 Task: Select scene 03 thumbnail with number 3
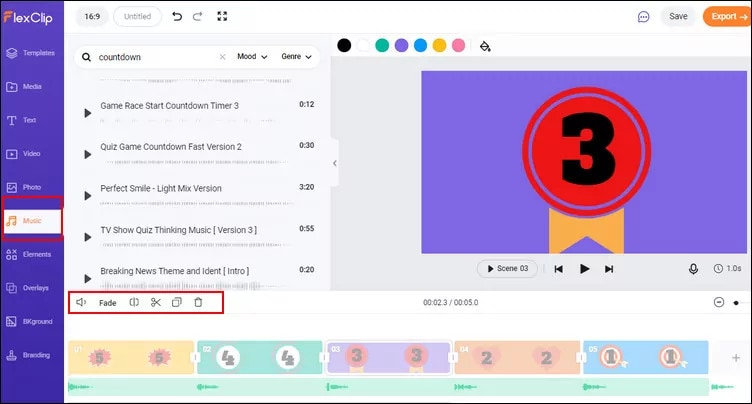tap(388, 357)
